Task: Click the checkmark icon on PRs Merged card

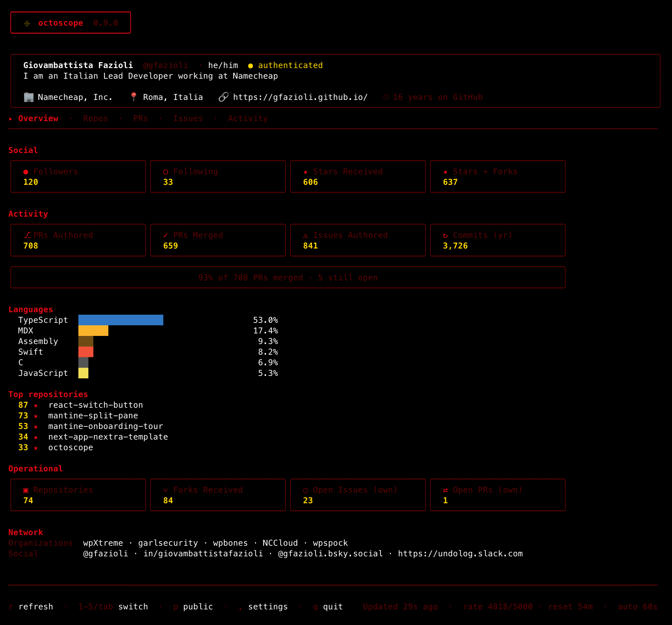Action: click(x=166, y=235)
